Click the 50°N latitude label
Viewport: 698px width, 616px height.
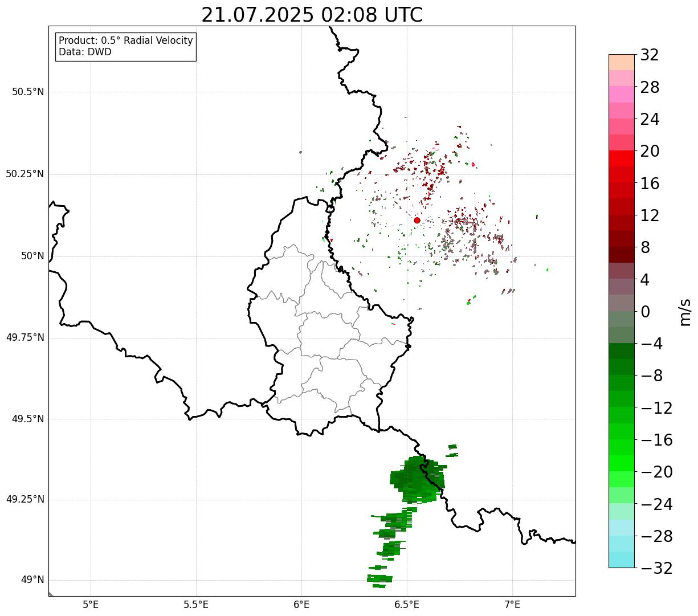coord(32,256)
